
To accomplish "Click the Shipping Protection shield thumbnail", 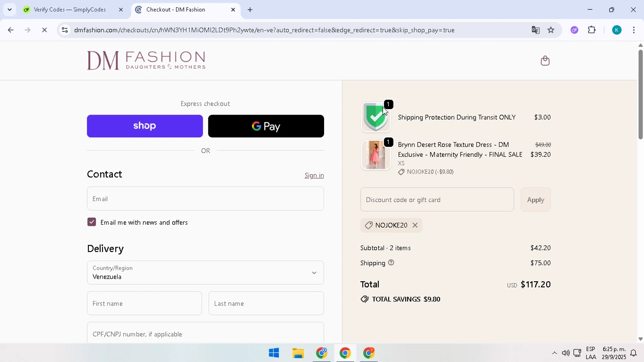I will point(376,117).
